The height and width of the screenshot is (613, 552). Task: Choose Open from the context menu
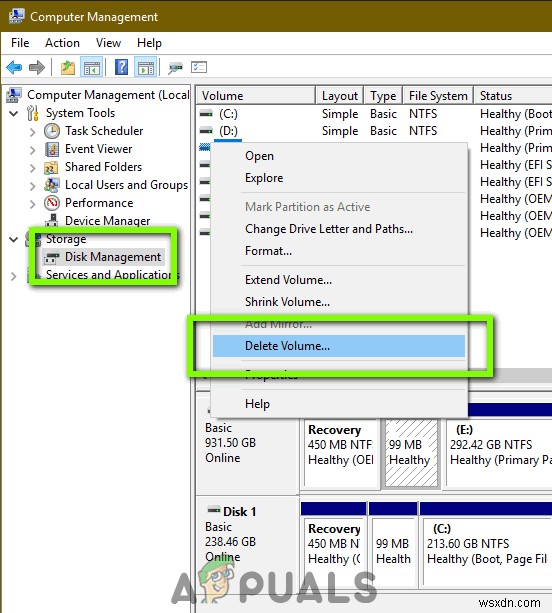pyautogui.click(x=339, y=156)
